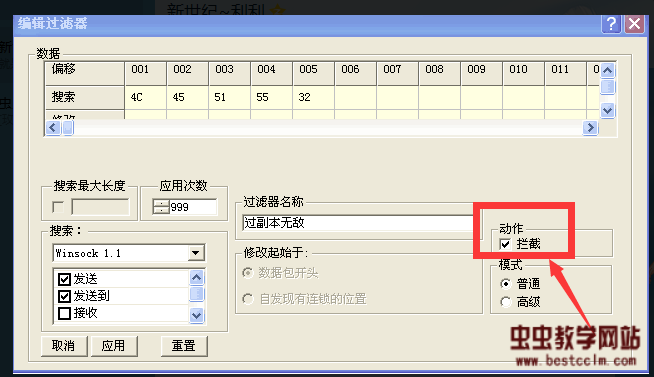Uncheck the 发送 checkbox
Viewport: 654px width, 377px height.
point(64,279)
